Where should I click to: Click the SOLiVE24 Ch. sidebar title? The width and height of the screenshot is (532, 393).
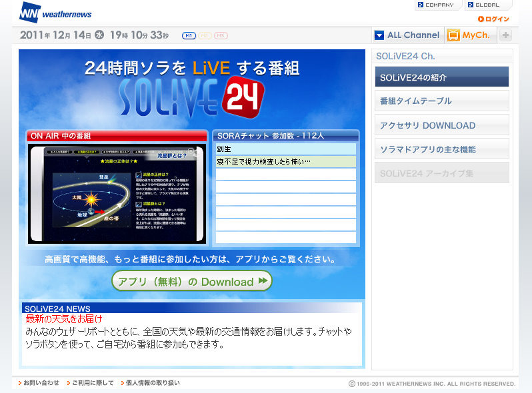pyautogui.click(x=405, y=57)
